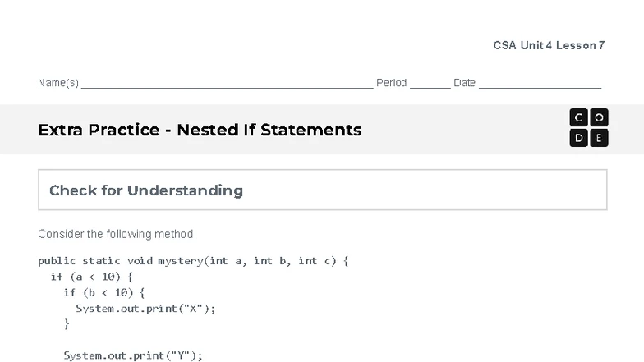Click the CSA Unit 4 Lesson 7 header
Image resolution: width=644 pixels, height=362 pixels.
coord(549,46)
